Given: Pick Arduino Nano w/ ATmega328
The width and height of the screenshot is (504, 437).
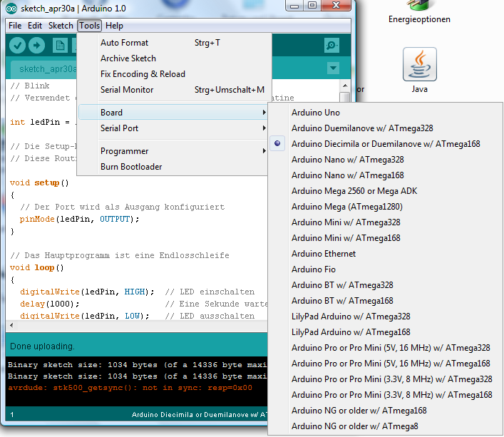Looking at the screenshot, I should pyautogui.click(x=386, y=160).
